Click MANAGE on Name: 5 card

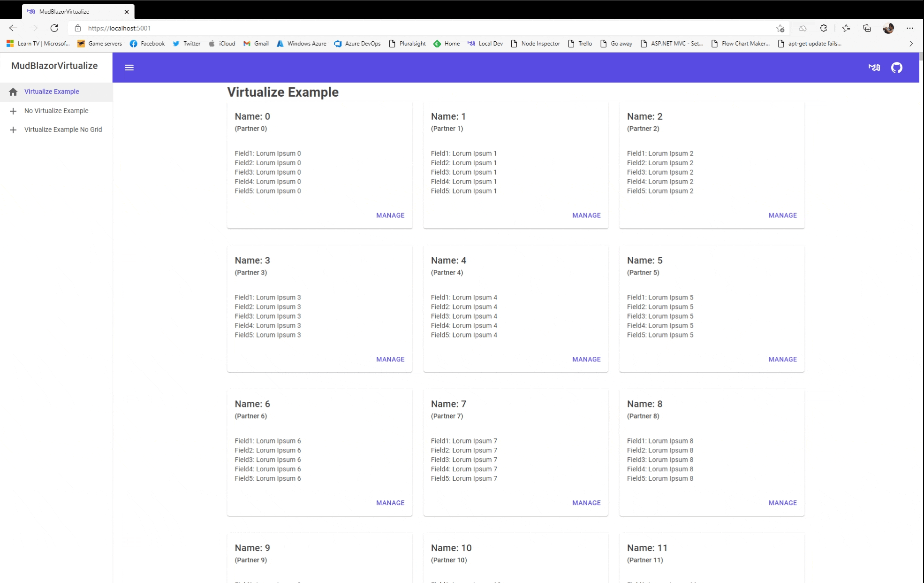782,359
